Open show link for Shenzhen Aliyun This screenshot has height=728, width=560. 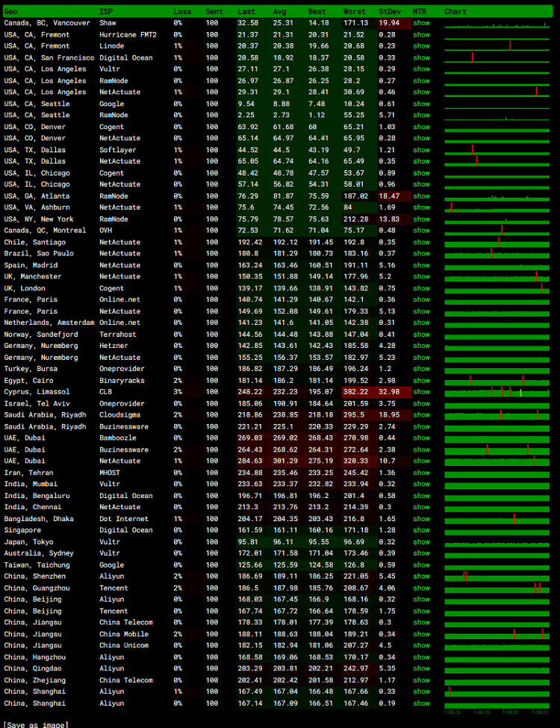pyautogui.click(x=421, y=576)
